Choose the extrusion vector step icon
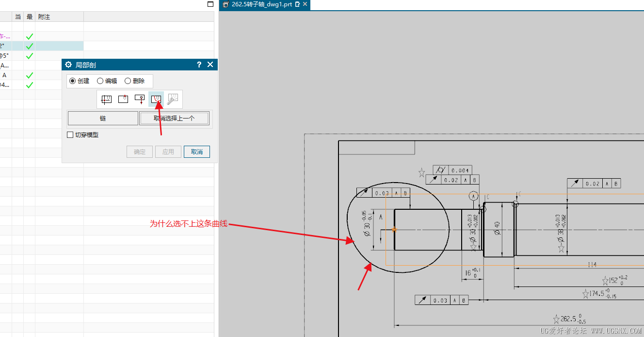 coord(140,99)
